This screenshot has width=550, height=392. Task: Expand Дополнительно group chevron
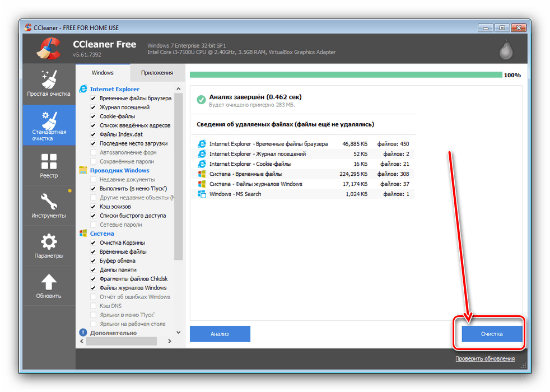coord(179,333)
